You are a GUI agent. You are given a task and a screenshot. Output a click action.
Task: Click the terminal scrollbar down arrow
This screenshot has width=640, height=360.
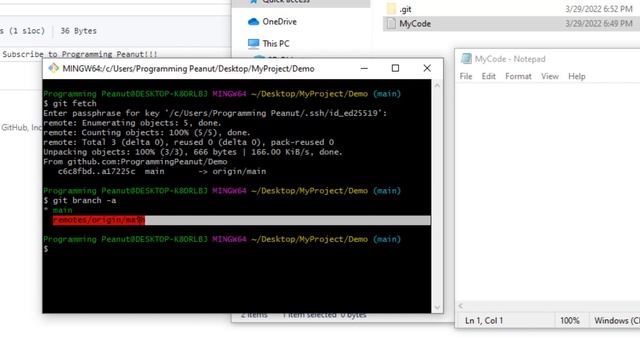pyautogui.click(x=437, y=307)
